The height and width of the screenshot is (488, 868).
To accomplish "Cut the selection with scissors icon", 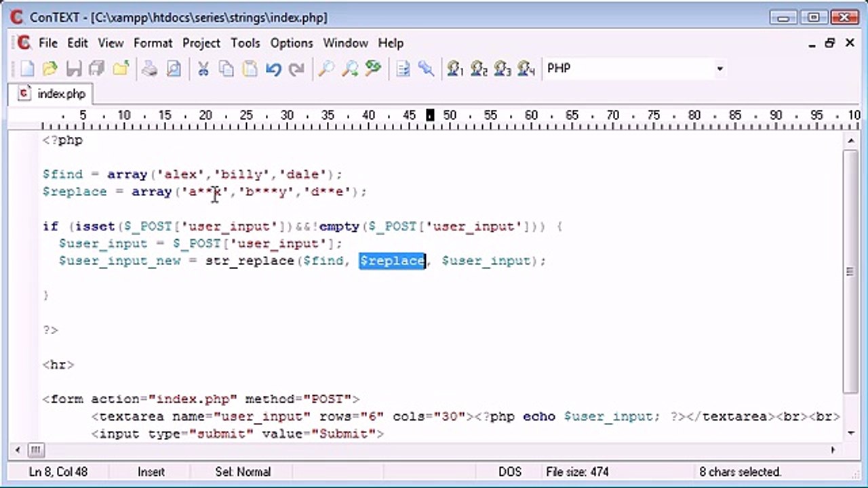I will coord(203,68).
